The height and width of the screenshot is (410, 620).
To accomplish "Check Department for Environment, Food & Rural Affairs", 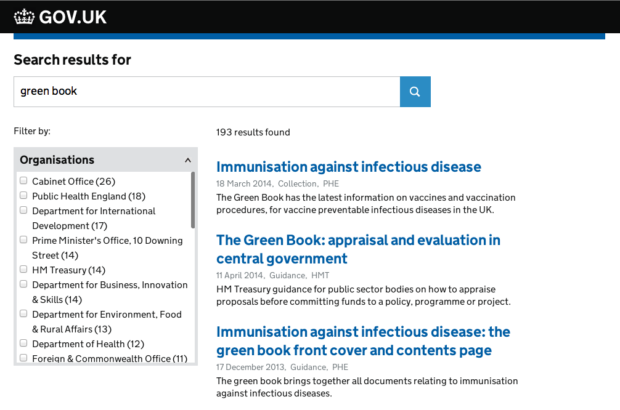I will (24, 314).
